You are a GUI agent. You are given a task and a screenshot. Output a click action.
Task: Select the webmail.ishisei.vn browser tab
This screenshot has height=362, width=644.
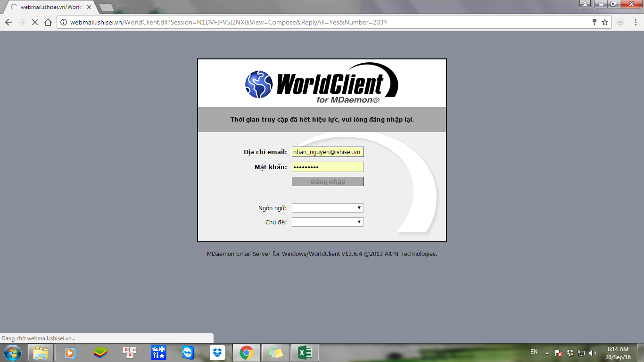point(49,7)
